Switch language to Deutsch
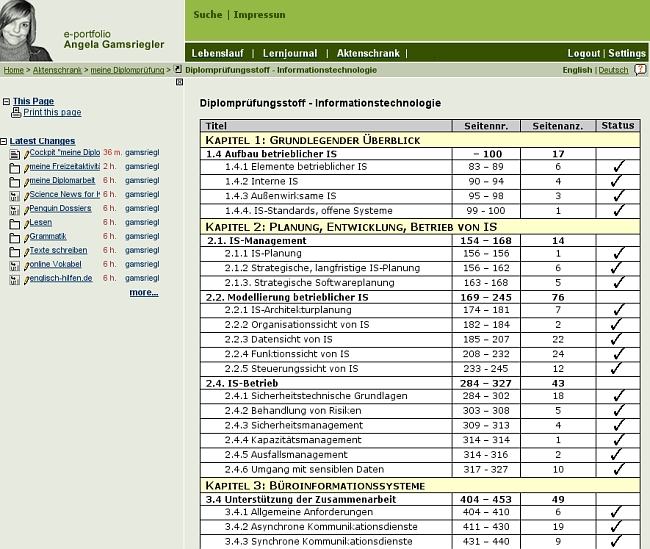The image size is (650, 549). click(613, 70)
